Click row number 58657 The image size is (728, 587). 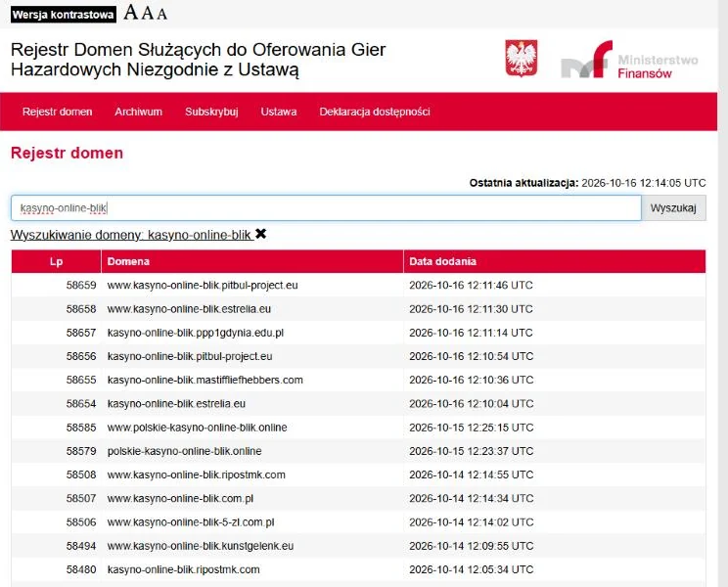point(81,333)
